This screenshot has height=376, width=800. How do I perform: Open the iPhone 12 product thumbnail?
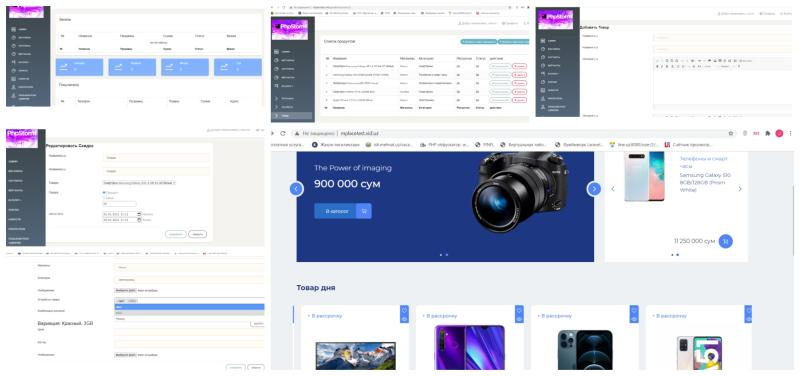pyautogui.click(x=585, y=350)
